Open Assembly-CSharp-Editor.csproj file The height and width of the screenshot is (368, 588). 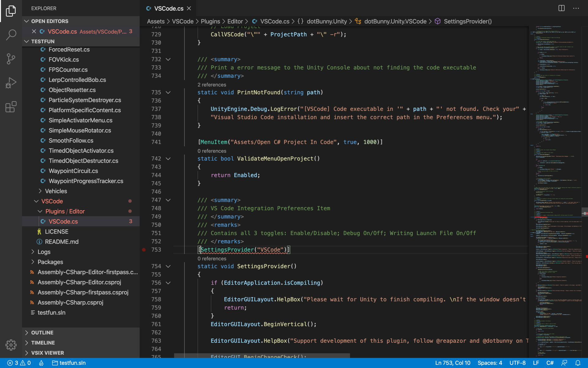(81, 282)
